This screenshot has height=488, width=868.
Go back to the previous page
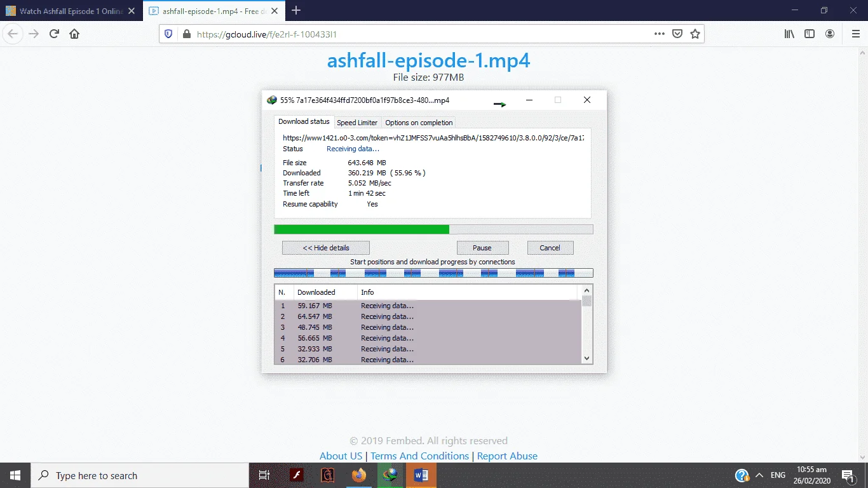pyautogui.click(x=13, y=34)
